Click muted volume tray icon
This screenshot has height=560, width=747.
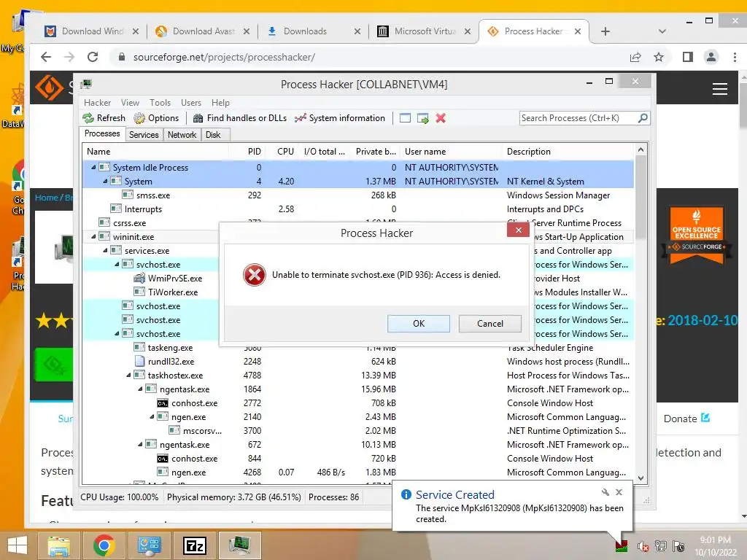click(x=643, y=547)
